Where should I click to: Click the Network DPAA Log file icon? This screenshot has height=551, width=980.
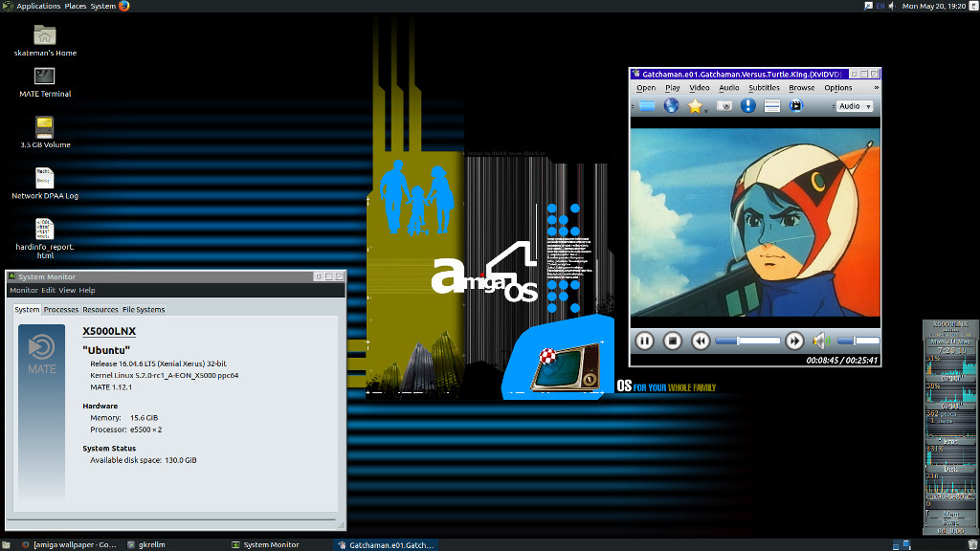44,178
